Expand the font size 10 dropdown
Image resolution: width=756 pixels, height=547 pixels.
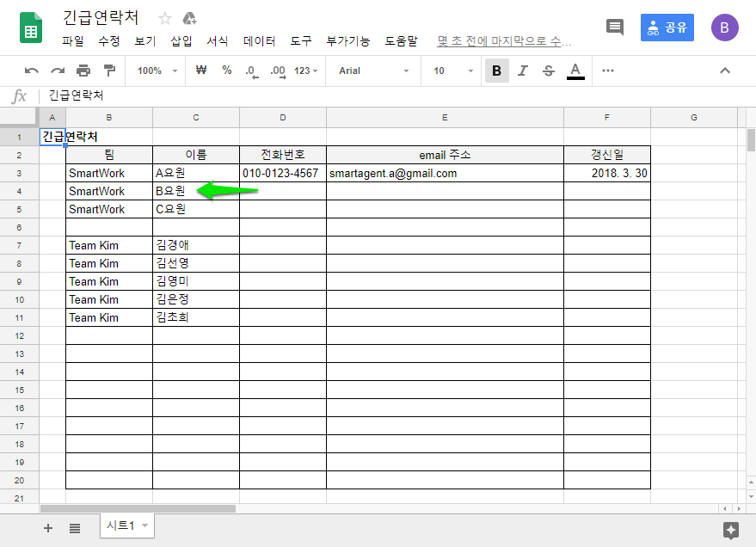click(x=453, y=71)
